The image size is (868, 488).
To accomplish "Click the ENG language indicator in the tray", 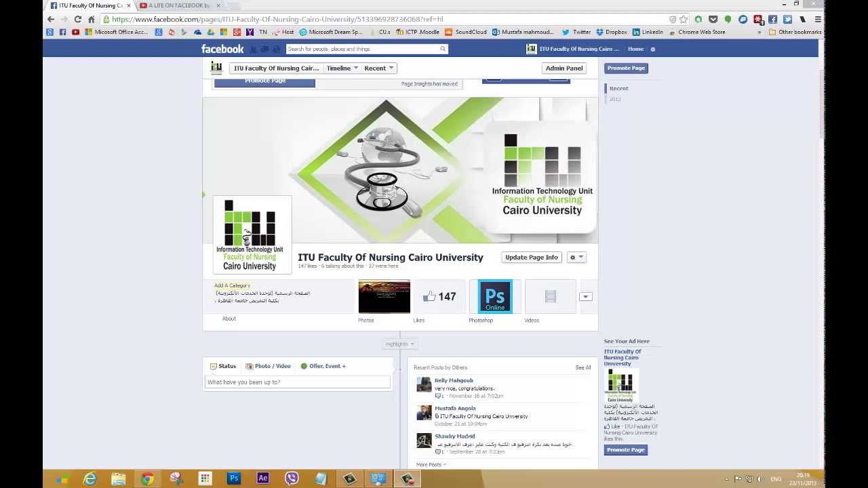I will [x=776, y=479].
